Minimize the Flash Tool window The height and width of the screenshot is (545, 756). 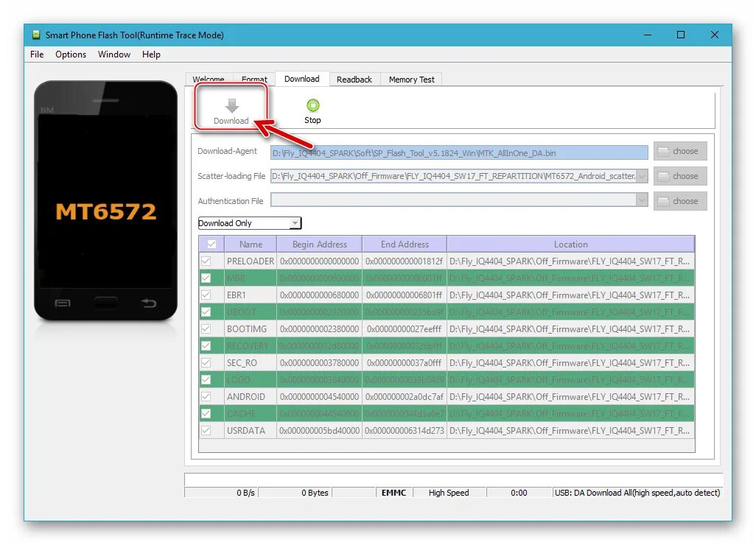(x=648, y=35)
